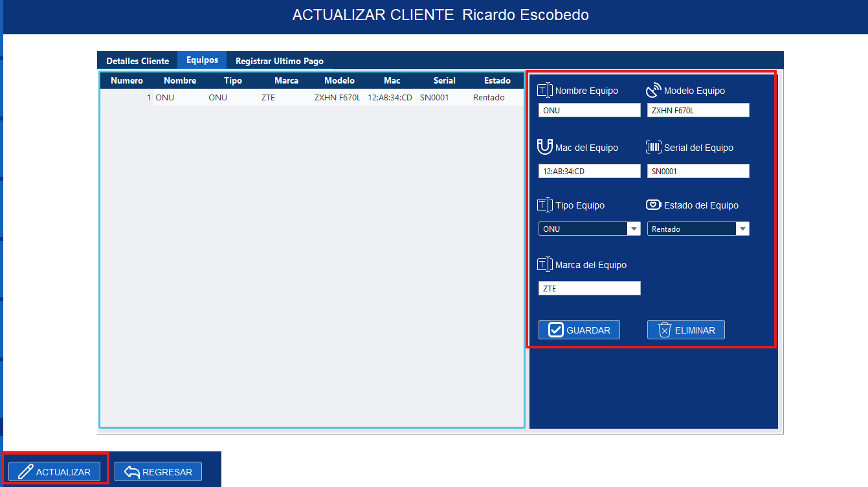Viewport: 868px width, 487px height.
Task: Select the magnet icon next to Mac del Equipo
Action: point(545,147)
